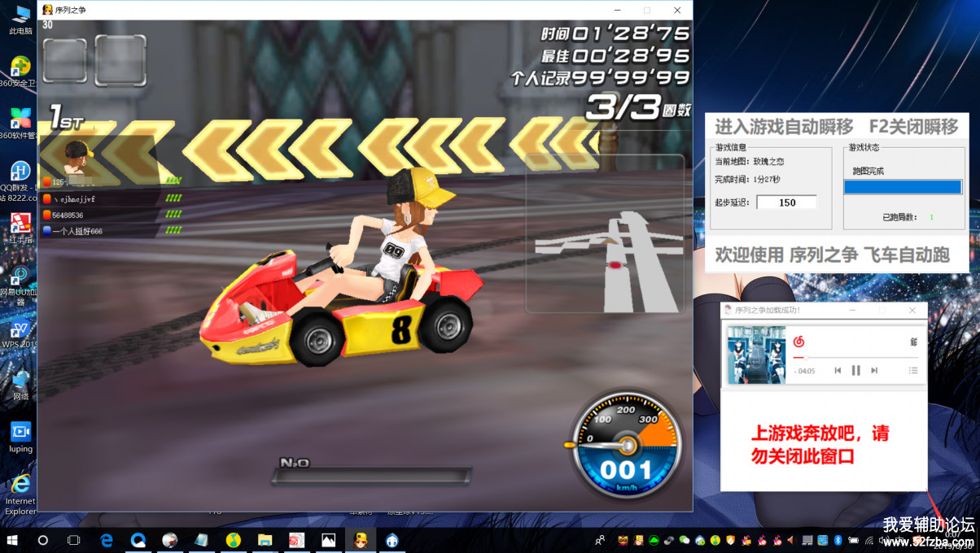The height and width of the screenshot is (553, 980).
Task: Open File Explorer from the taskbar
Action: pos(265,540)
